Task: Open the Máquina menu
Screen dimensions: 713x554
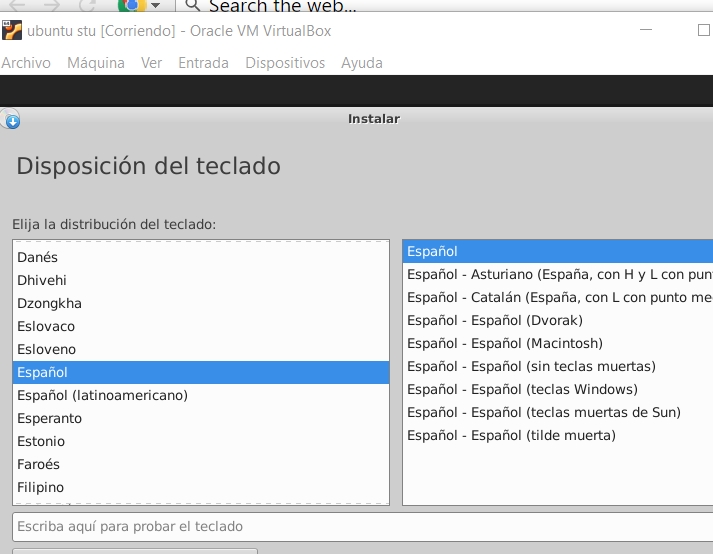Action: coord(96,63)
